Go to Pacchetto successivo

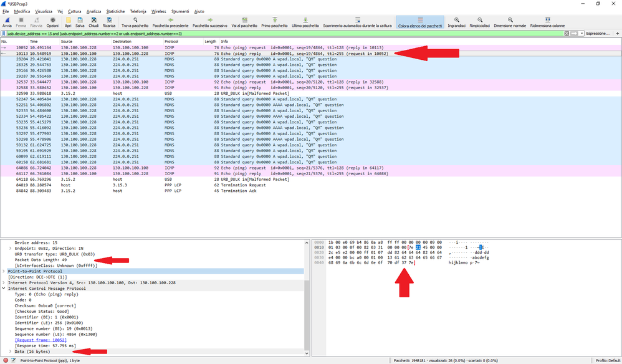[x=210, y=22]
